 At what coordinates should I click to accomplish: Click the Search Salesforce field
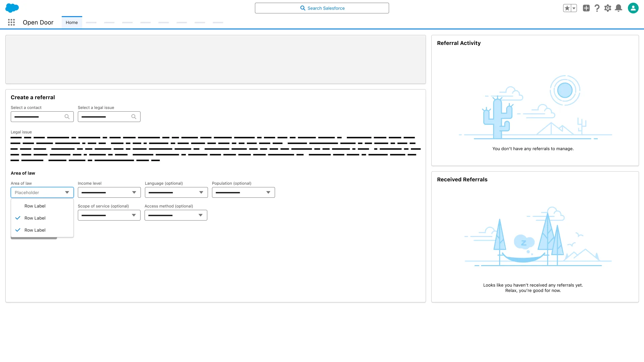(322, 8)
